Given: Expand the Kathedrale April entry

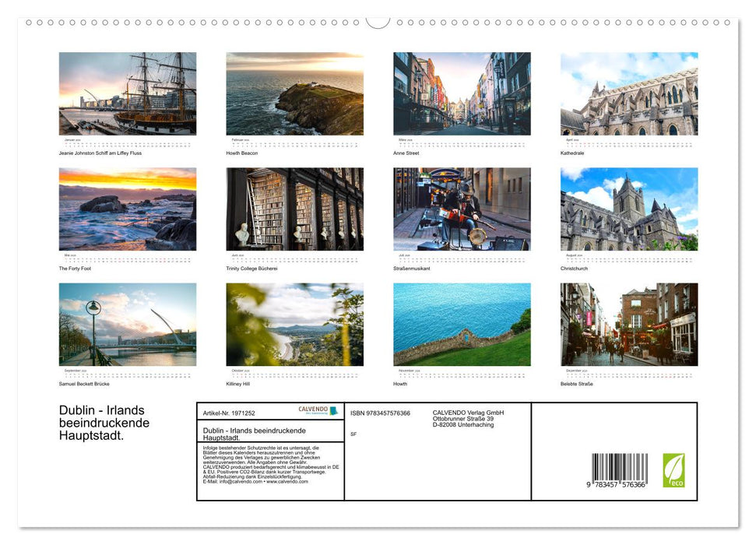Looking at the screenshot, I should pos(628,93).
